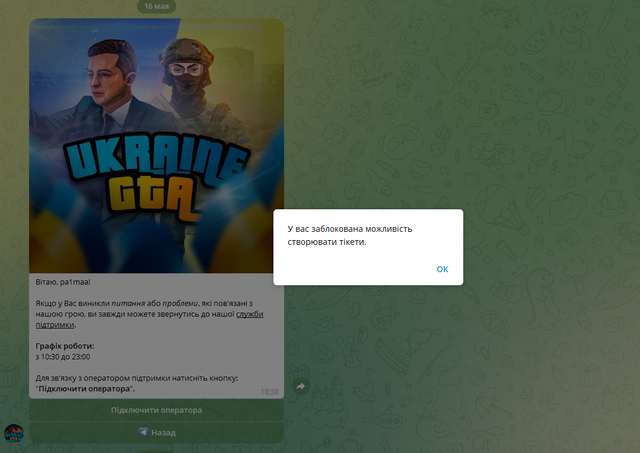Click the '16 мая' date badge
The height and width of the screenshot is (453, 640).
click(156, 6)
